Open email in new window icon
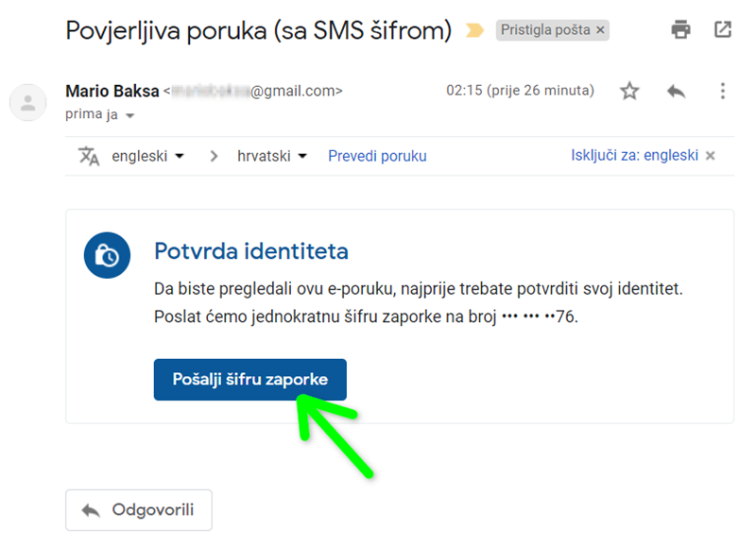Image resolution: width=756 pixels, height=546 pixels. (723, 30)
